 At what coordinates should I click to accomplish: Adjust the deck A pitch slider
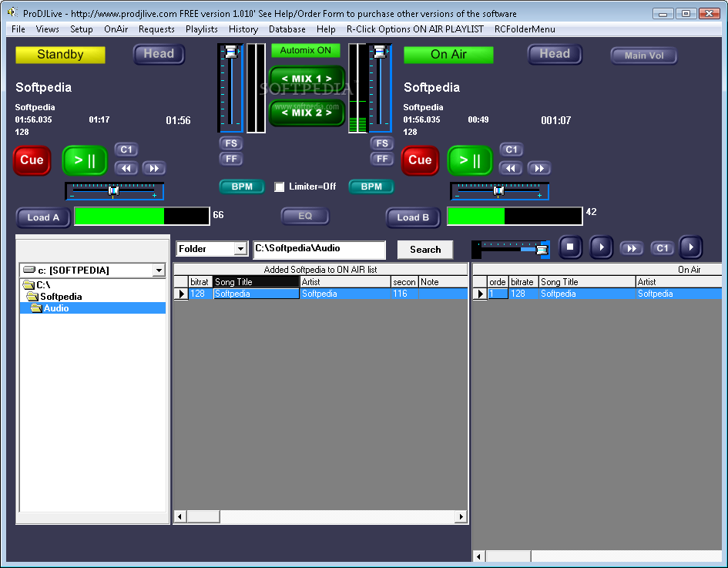tap(114, 191)
